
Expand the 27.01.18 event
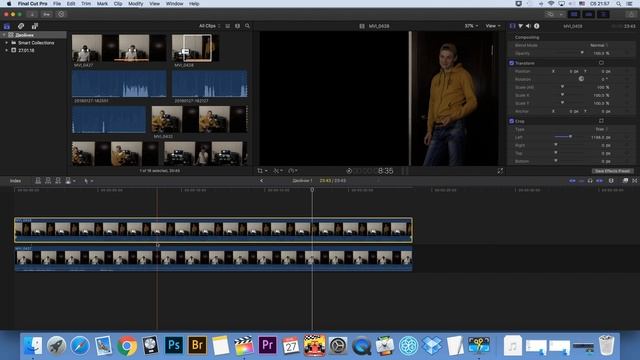6,50
